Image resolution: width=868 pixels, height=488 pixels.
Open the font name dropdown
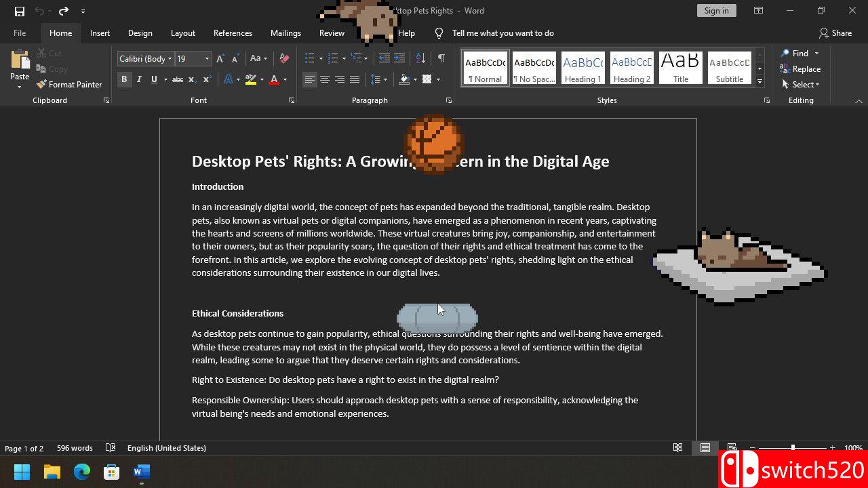pyautogui.click(x=170, y=59)
